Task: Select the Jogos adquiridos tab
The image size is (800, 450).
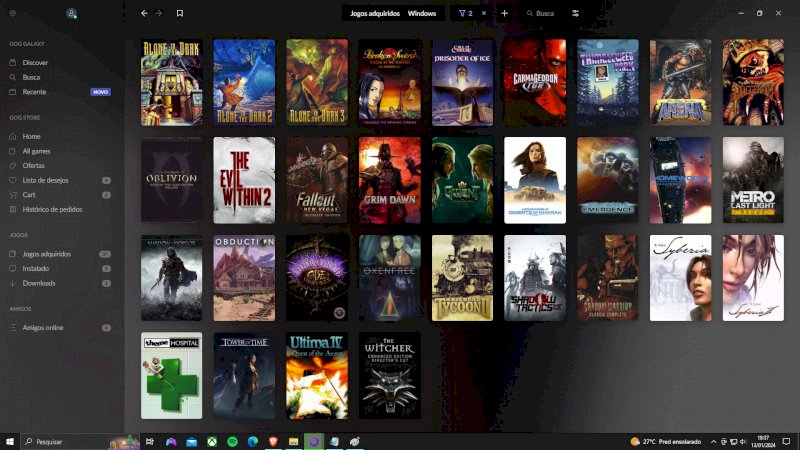Action: (x=375, y=13)
